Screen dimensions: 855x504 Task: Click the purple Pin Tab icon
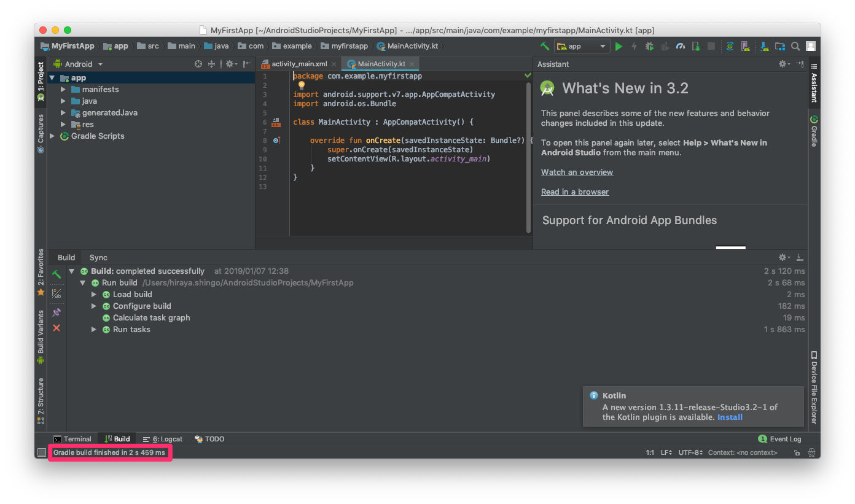[x=57, y=312]
